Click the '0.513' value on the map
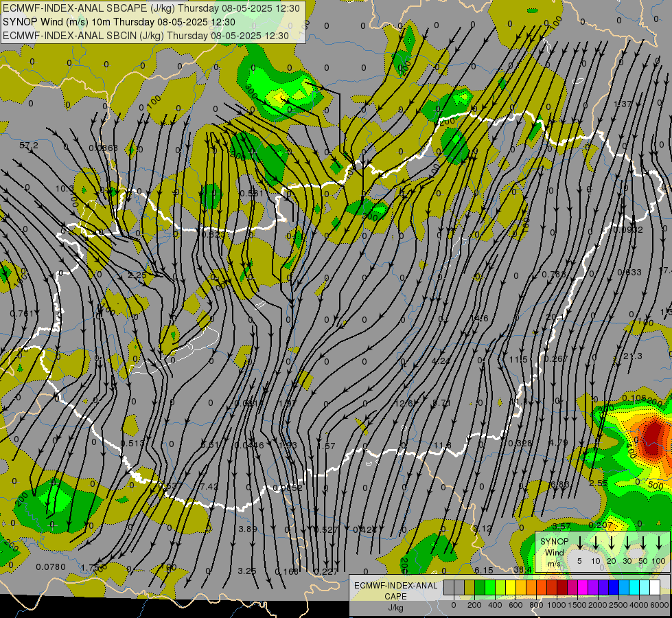The width and height of the screenshot is (672, 618). tap(132, 443)
